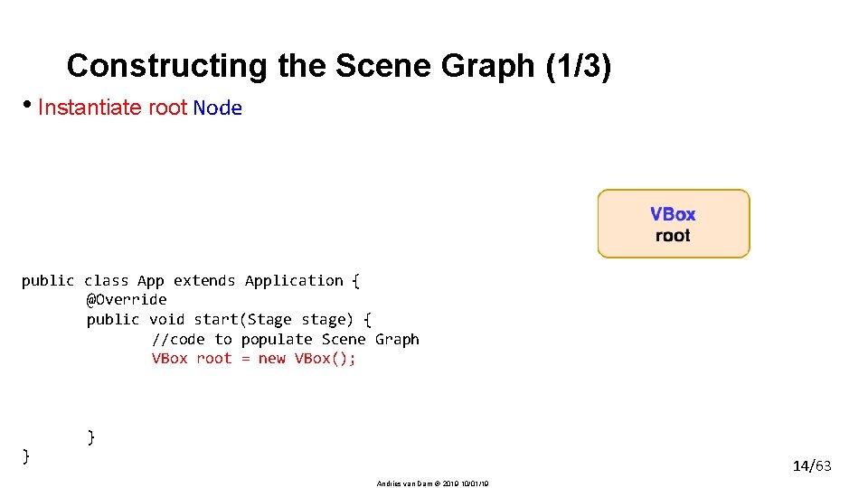868x488 pixels.
Task: Click the class's final closing brace
Action: click(26, 456)
